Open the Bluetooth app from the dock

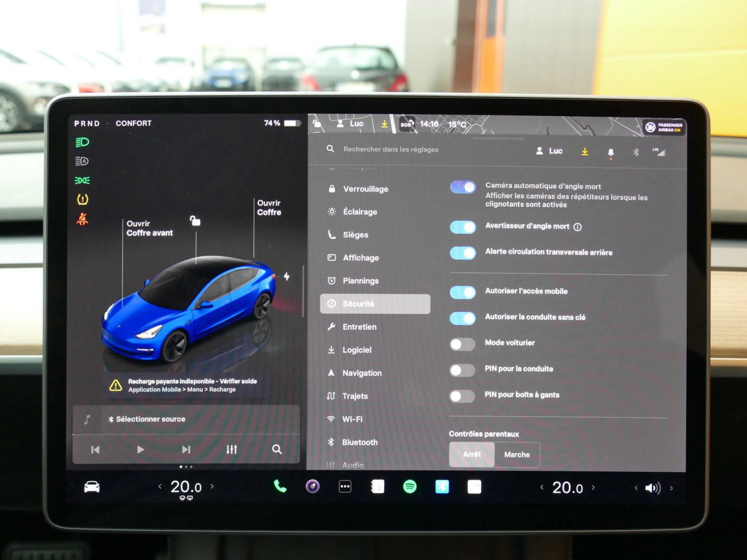tap(441, 486)
